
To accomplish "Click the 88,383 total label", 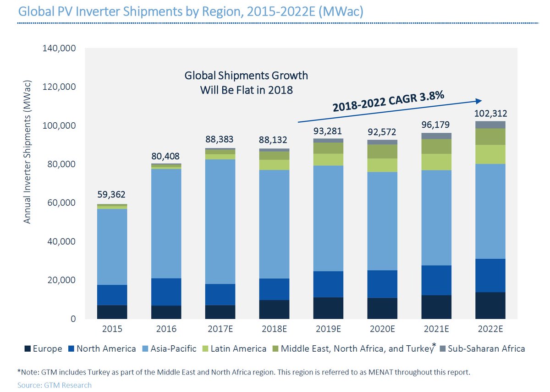I will (220, 139).
